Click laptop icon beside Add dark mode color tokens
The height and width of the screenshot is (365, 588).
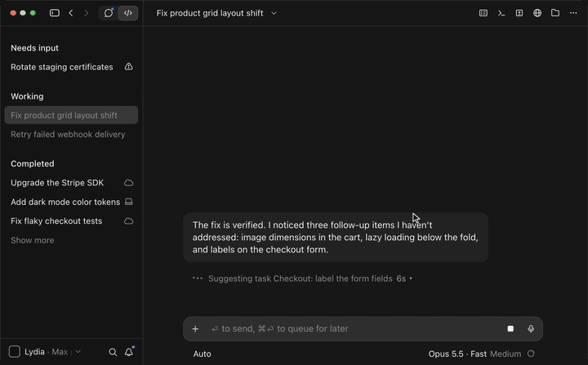point(129,202)
